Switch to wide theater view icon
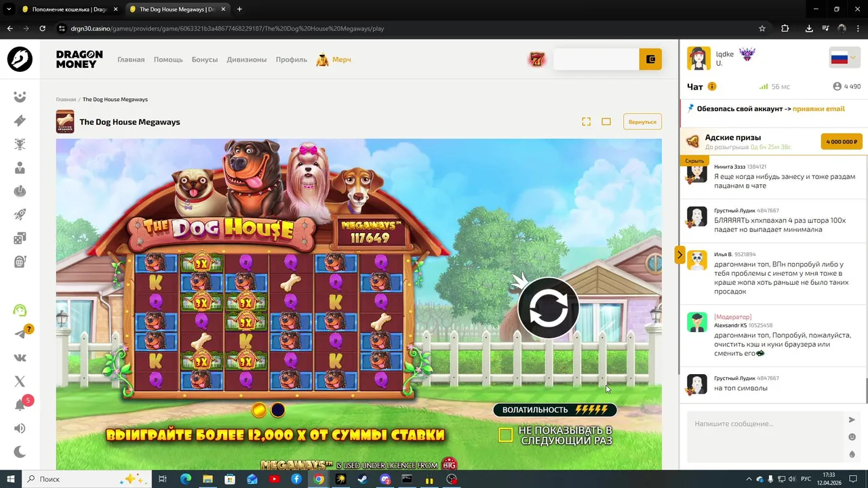This screenshot has height=488, width=868. 606,122
